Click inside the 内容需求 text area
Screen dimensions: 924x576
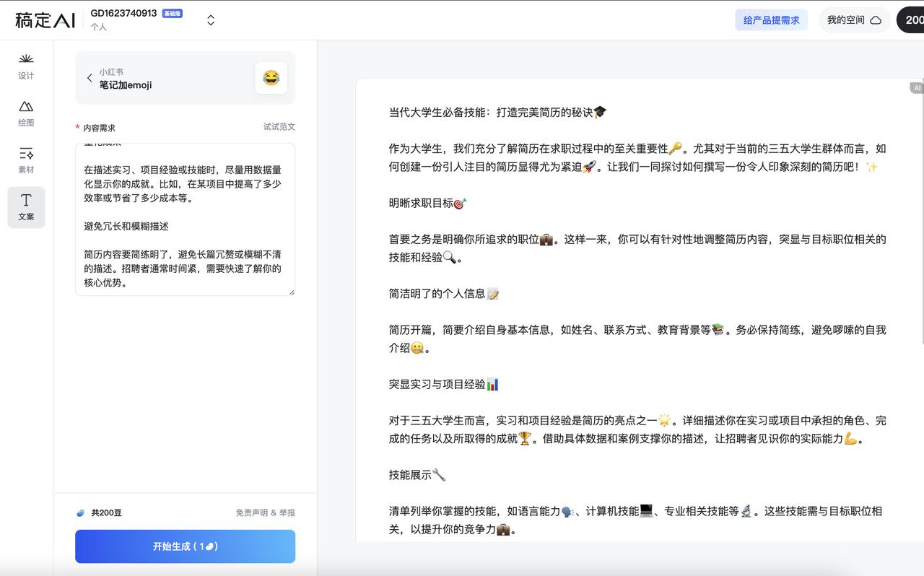click(185, 217)
